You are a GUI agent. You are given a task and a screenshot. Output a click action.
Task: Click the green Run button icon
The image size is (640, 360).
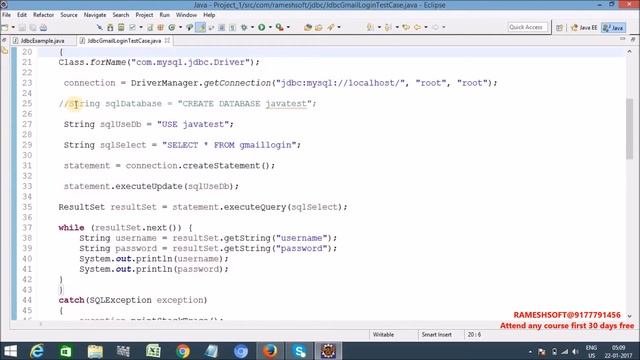tap(262, 27)
